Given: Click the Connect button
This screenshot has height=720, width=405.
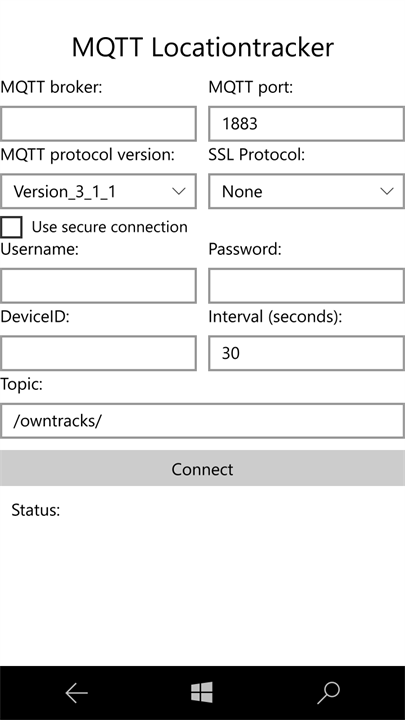Looking at the screenshot, I should point(202,468).
